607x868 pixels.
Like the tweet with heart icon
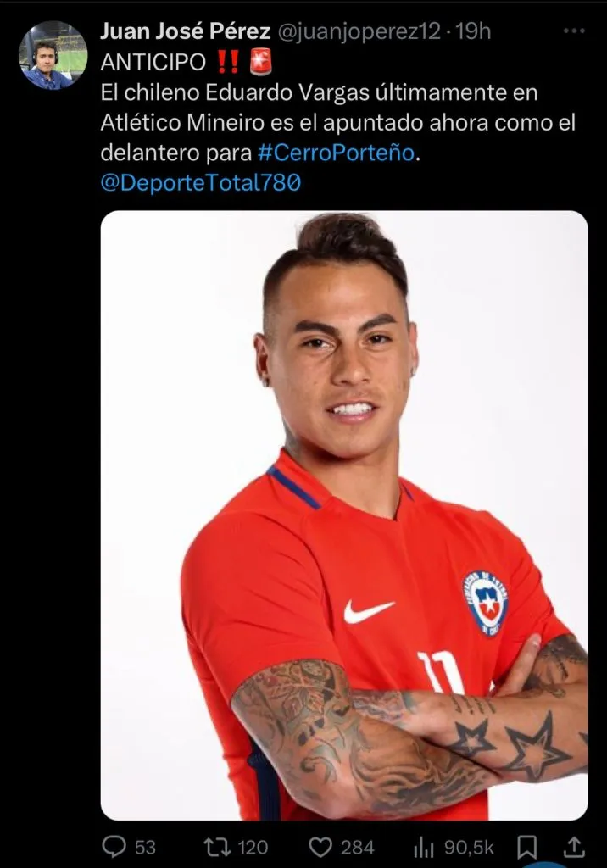coord(320,847)
